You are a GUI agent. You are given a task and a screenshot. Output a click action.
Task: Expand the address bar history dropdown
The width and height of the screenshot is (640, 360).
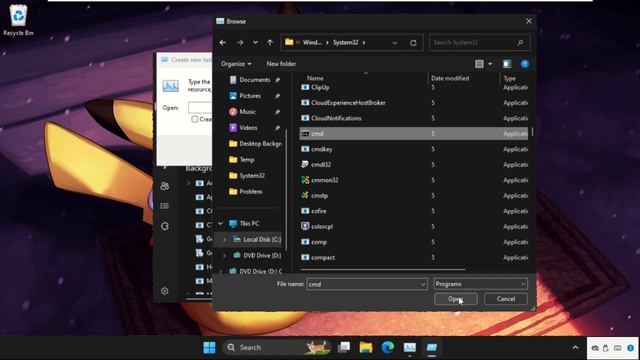tap(395, 42)
